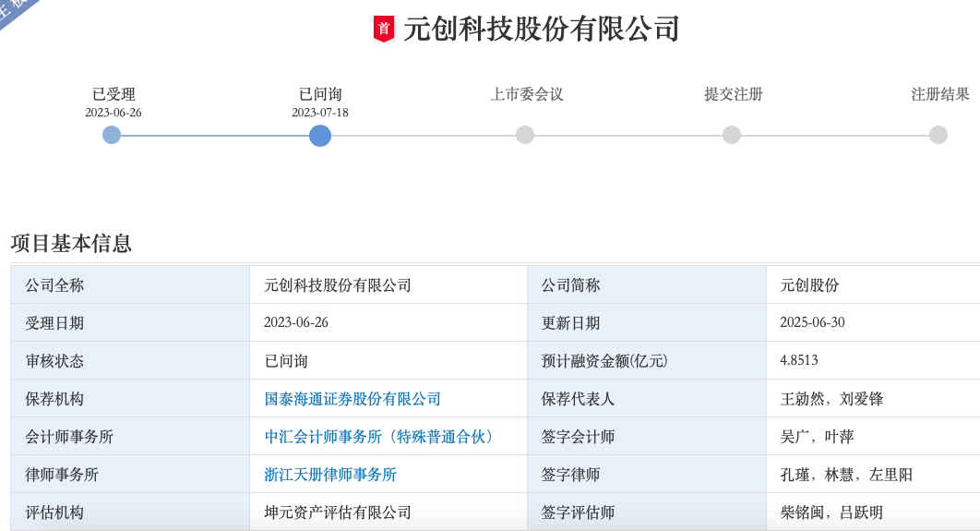Open the 浙江天册律师事务所 law firm link
The width and height of the screenshot is (980, 531).
tap(330, 475)
